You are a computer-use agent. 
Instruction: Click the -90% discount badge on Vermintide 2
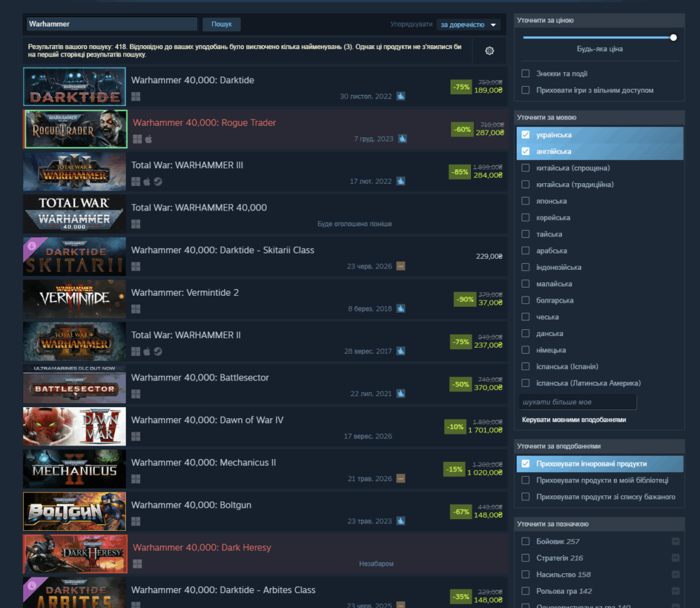(465, 299)
